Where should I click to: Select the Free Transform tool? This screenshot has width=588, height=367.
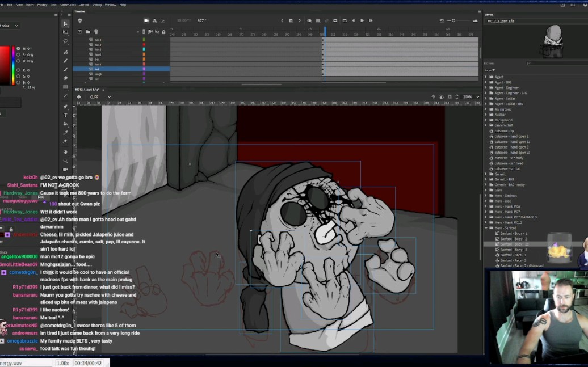(x=65, y=32)
